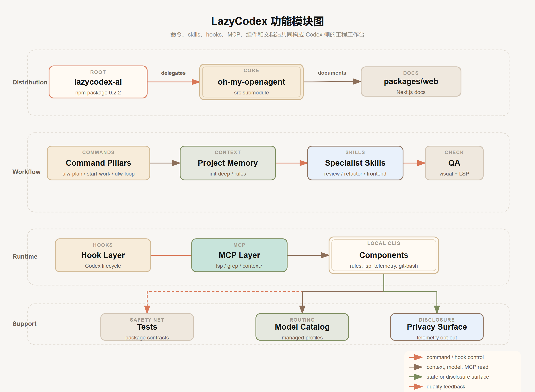Select the Privacy Surface disclosure node
535x392 pixels.
point(437,327)
